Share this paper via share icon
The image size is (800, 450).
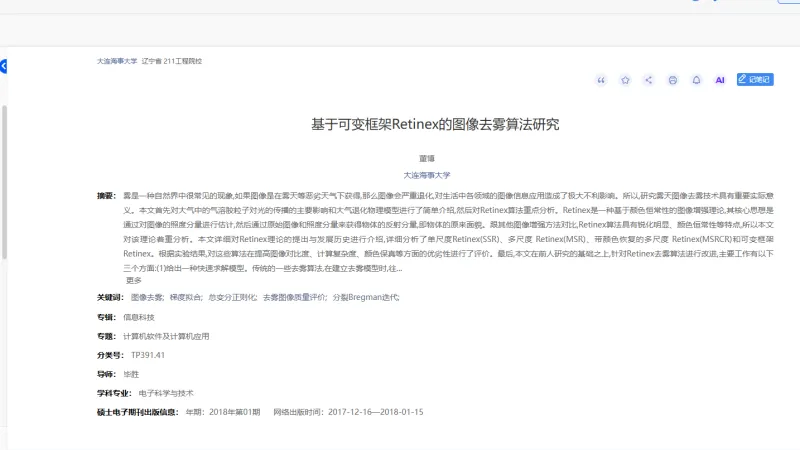(649, 80)
